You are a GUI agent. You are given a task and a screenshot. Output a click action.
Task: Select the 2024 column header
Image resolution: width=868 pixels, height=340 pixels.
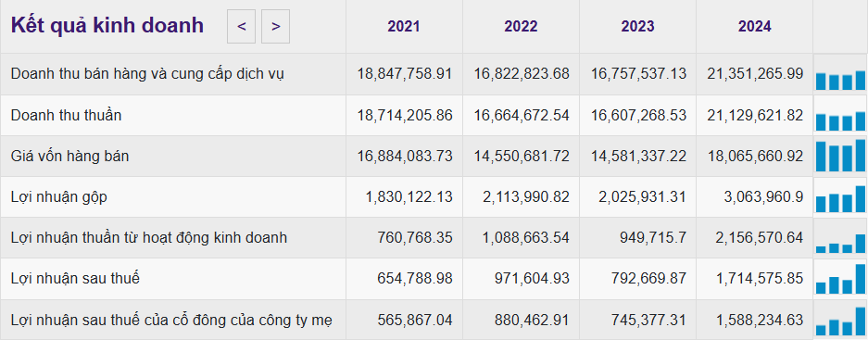click(x=754, y=27)
